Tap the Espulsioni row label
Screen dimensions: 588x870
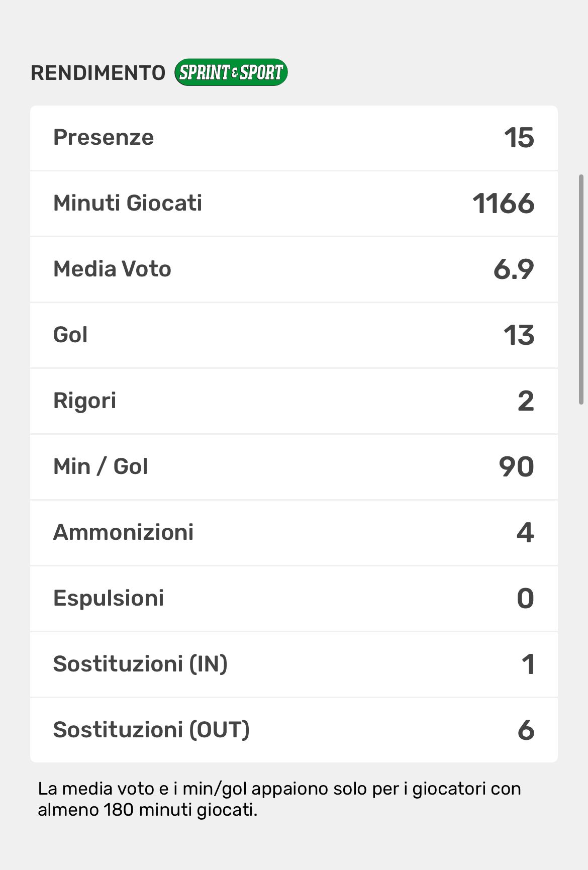point(109,598)
